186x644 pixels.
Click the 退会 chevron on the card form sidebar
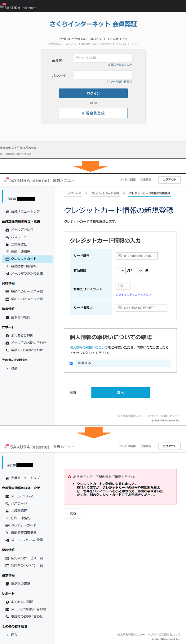[x=7, y=368]
